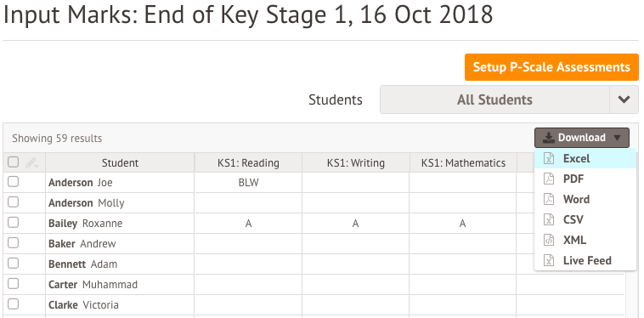Click the Excel file icon in download menu
The image size is (644, 318).
(x=549, y=159)
